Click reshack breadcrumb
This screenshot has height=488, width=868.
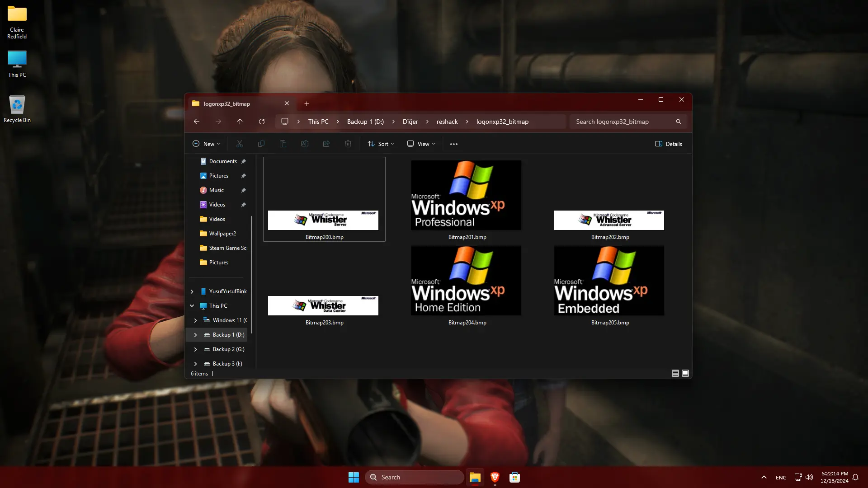(447, 122)
